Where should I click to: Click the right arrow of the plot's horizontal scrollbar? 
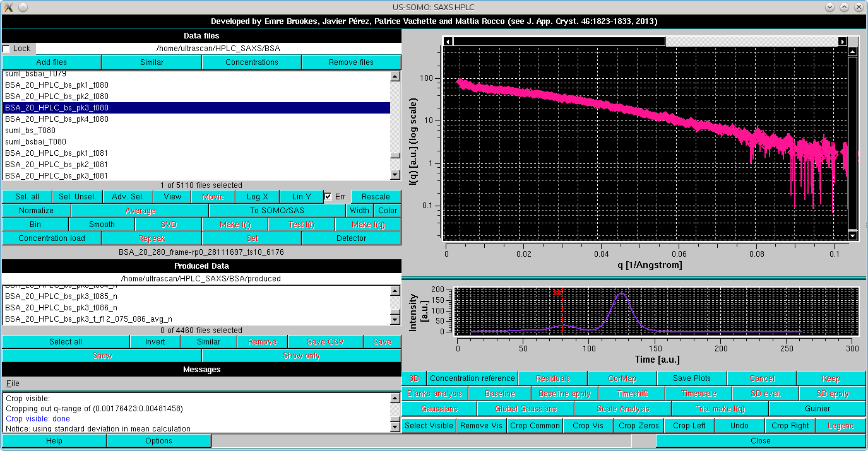pos(842,42)
